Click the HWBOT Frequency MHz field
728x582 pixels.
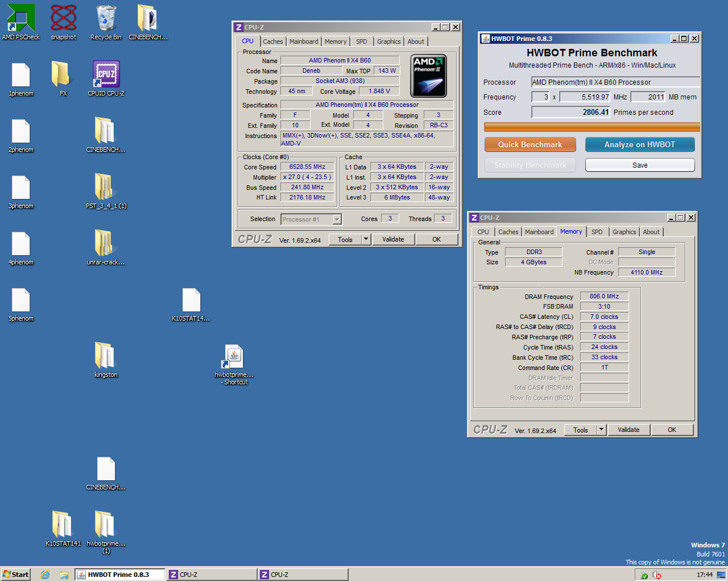(585, 97)
